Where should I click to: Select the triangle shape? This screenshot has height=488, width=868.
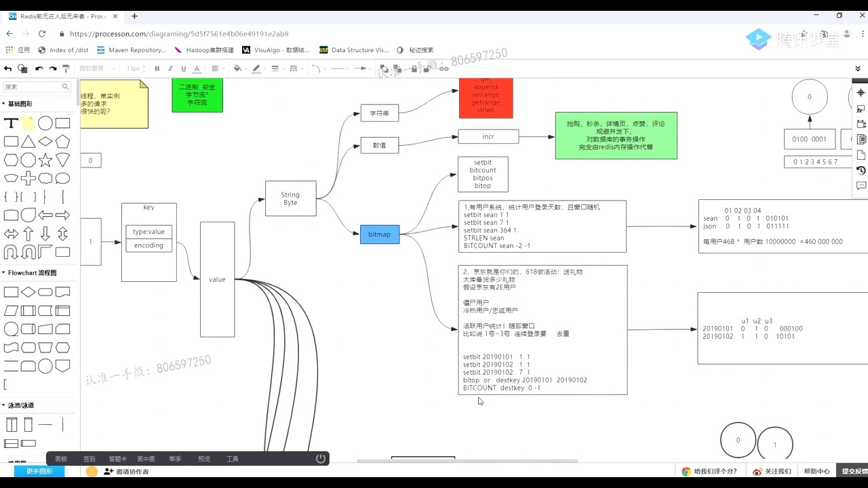click(x=28, y=142)
